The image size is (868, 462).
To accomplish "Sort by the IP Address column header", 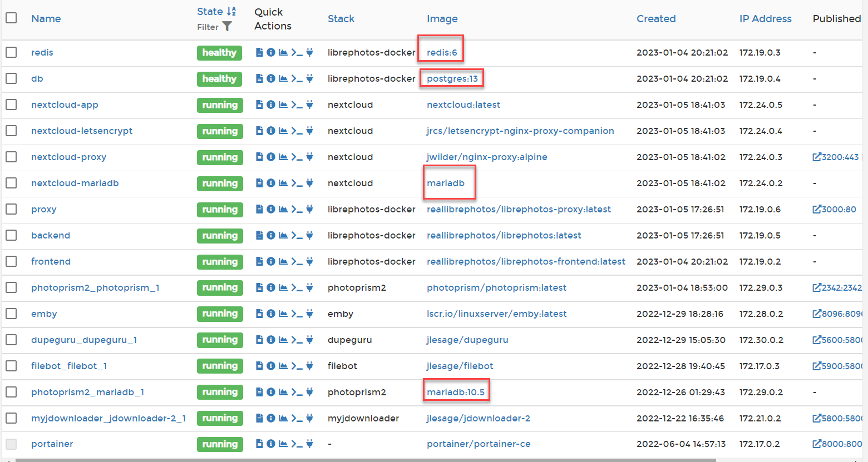I will click(765, 18).
